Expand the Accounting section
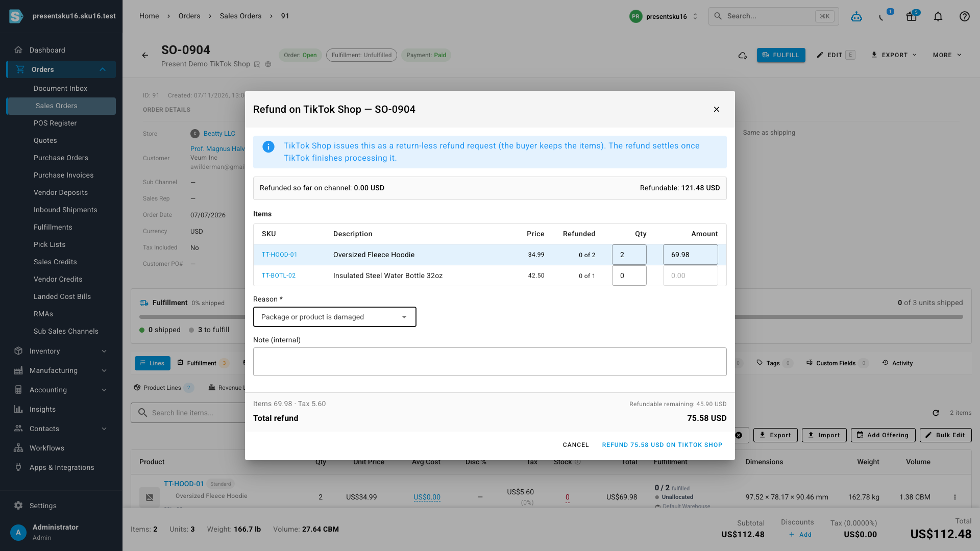This screenshot has height=551, width=980. click(61, 390)
